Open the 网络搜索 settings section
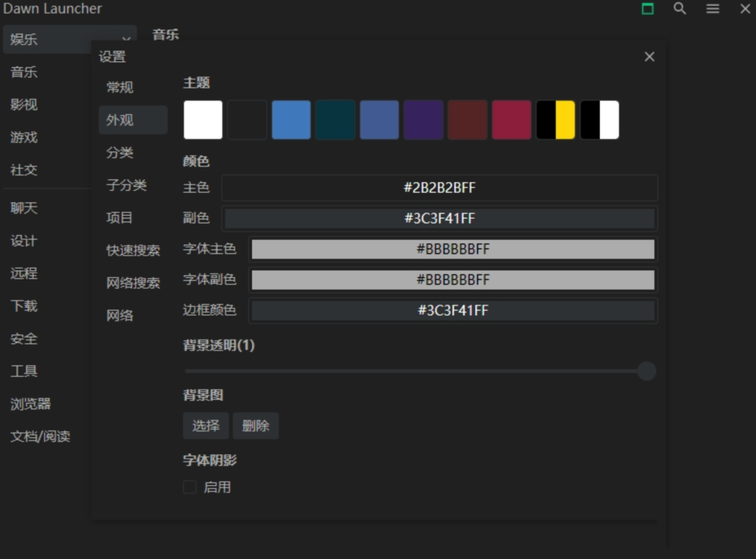The image size is (756, 559). point(133,283)
